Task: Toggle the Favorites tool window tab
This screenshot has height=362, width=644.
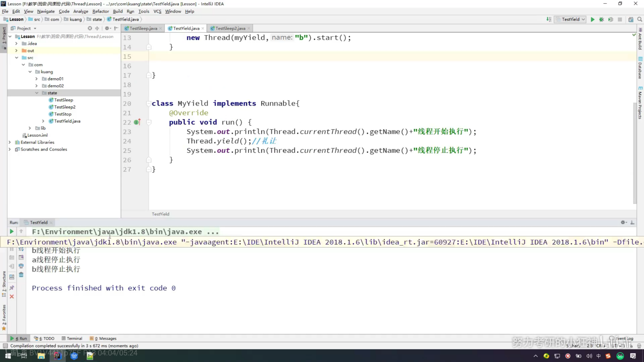Action: [x=4, y=317]
